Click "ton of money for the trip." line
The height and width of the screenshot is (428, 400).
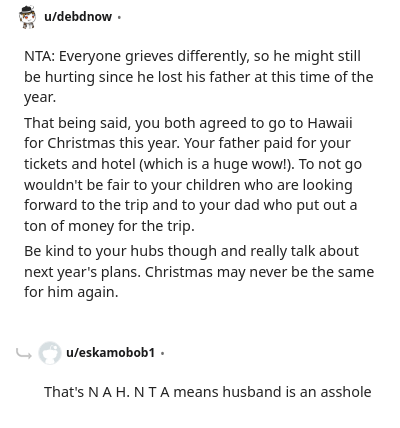coord(109,226)
